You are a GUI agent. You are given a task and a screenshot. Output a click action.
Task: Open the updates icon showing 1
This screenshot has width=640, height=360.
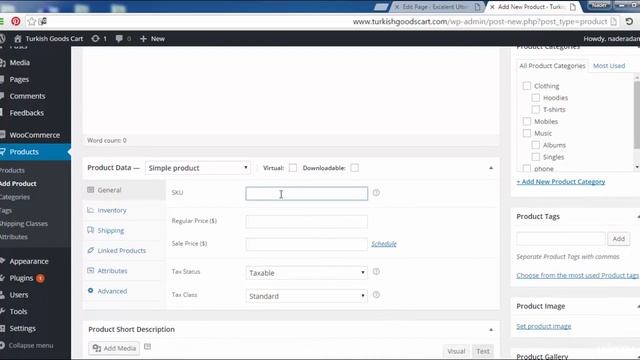pyautogui.click(x=96, y=39)
